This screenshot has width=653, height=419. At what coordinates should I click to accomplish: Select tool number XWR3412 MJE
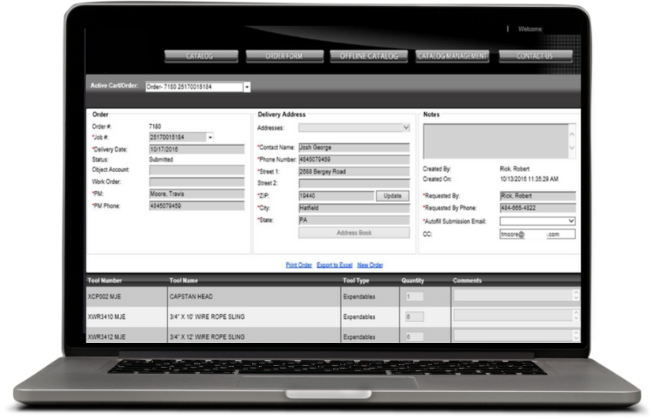[106, 337]
